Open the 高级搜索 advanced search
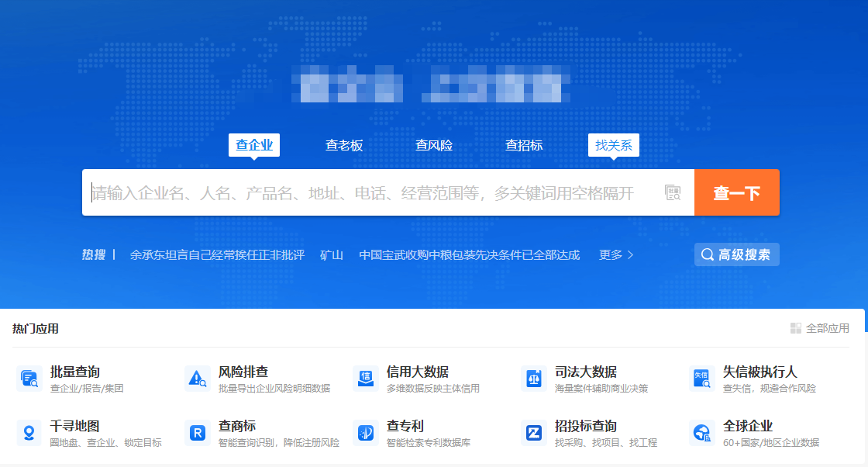Viewport: 868px width, 467px height. [736, 254]
